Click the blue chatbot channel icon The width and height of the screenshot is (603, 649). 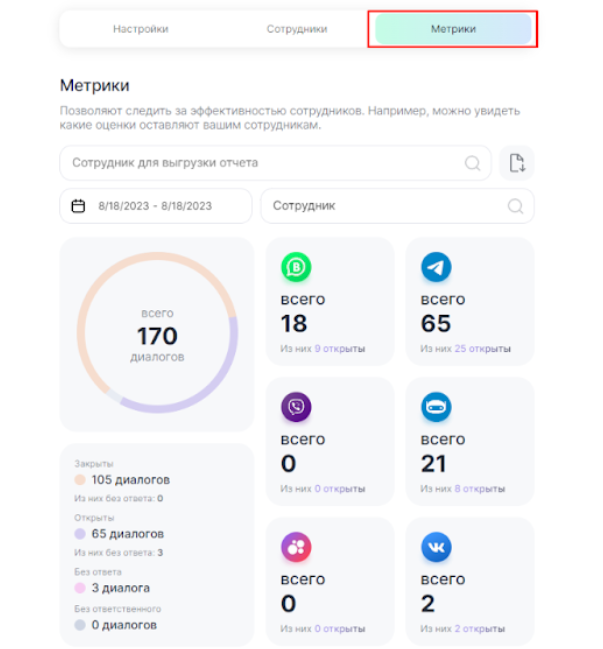pyautogui.click(x=436, y=407)
